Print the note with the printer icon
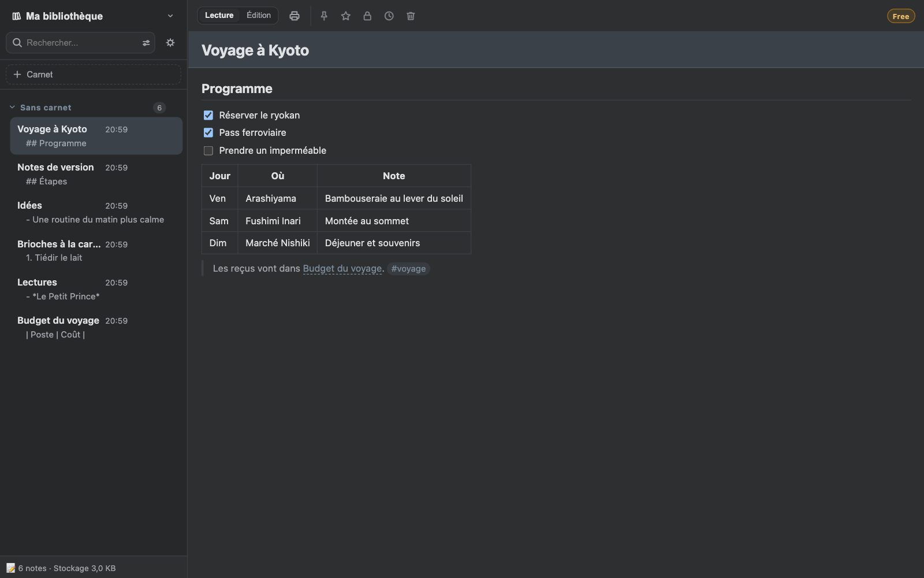Viewport: 924px width, 578px height. point(295,16)
